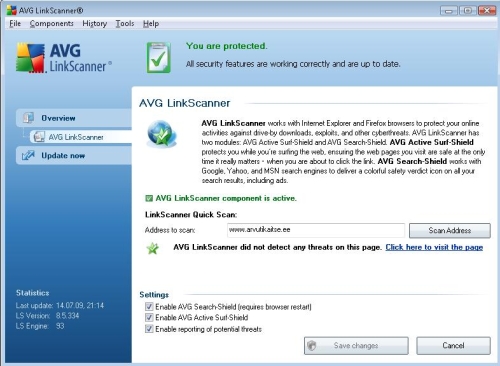The height and width of the screenshot is (366, 500).
Task: Select the Overview navigation item
Action: [x=74, y=118]
